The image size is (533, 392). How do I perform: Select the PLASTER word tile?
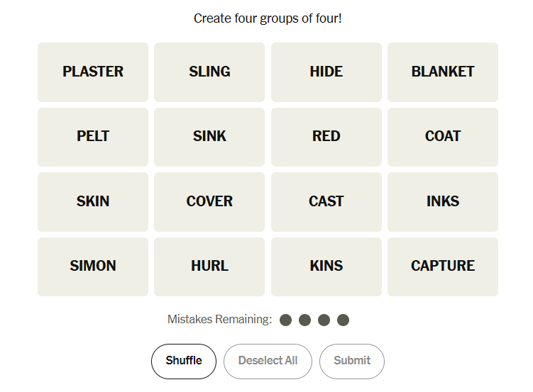coord(93,72)
